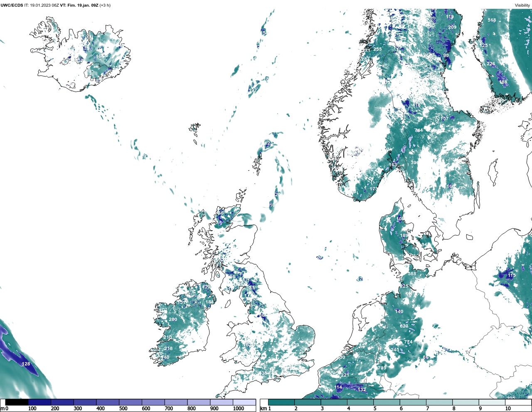Screen dimensions: 532x412
Task: Select the 400–500 m legend color swatch
Action: click(x=108, y=402)
